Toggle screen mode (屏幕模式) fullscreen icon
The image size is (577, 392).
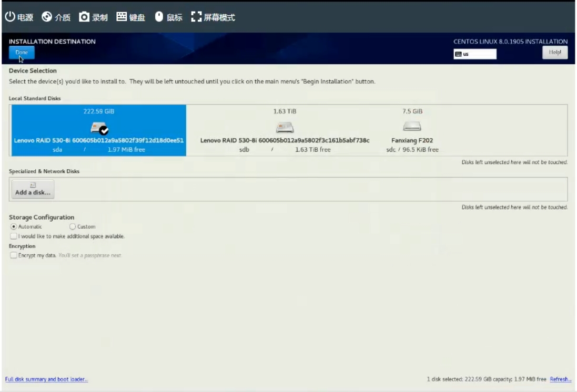click(196, 16)
